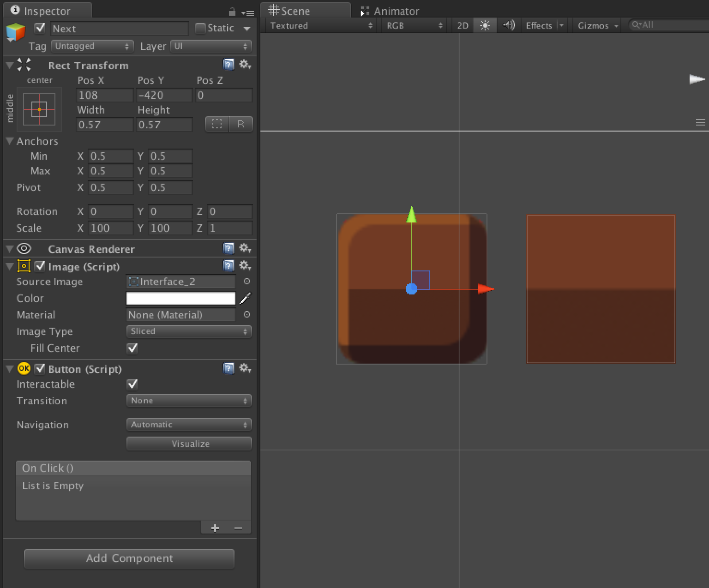Collapse the Anchors section
Screen dimensions: 709x588
pos(9,141)
